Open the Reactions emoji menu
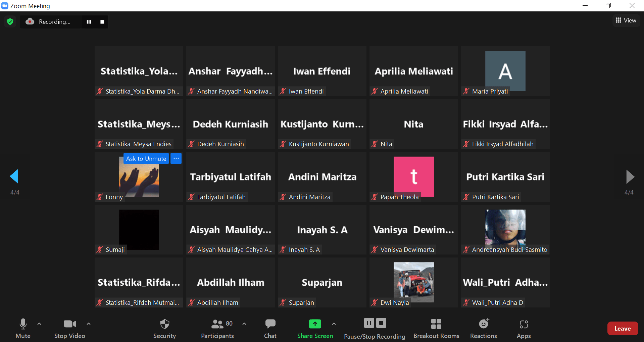This screenshot has width=644, height=342. click(483, 328)
